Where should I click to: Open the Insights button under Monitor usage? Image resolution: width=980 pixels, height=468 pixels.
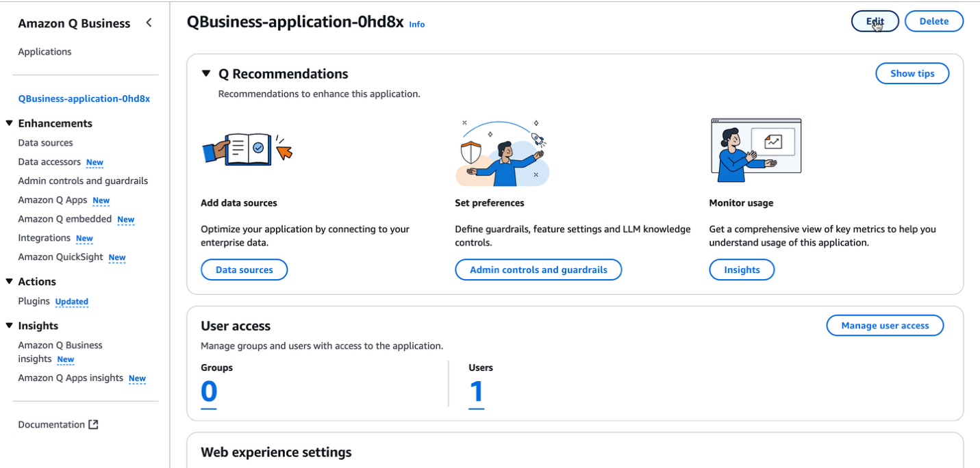(742, 270)
